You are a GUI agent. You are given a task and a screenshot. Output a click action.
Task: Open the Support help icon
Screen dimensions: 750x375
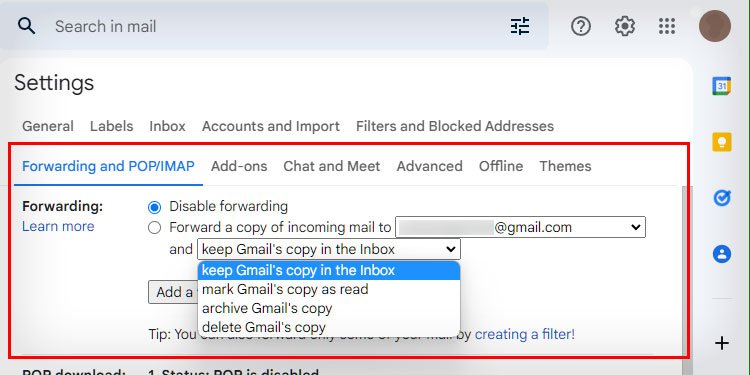coord(581,26)
